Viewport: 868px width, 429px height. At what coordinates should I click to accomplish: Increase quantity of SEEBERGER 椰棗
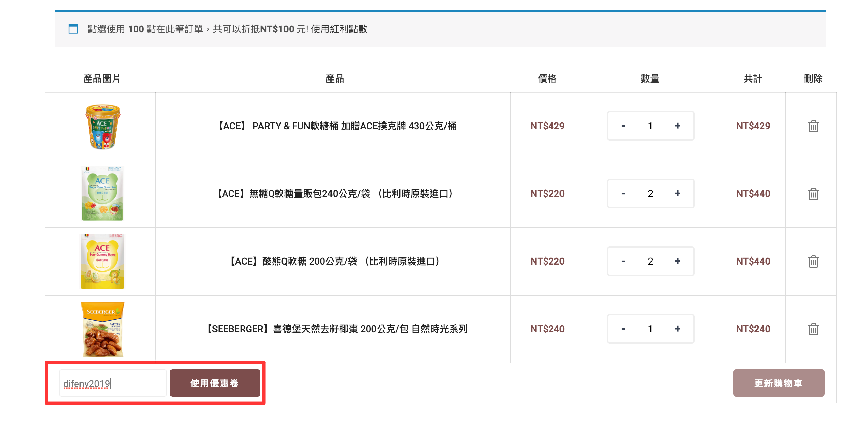pos(677,329)
